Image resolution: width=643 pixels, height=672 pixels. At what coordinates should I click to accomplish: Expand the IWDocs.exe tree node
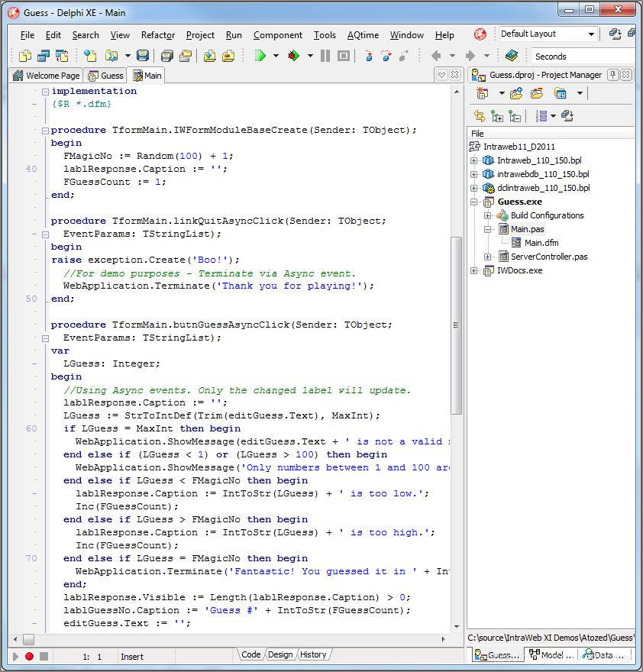tap(473, 270)
